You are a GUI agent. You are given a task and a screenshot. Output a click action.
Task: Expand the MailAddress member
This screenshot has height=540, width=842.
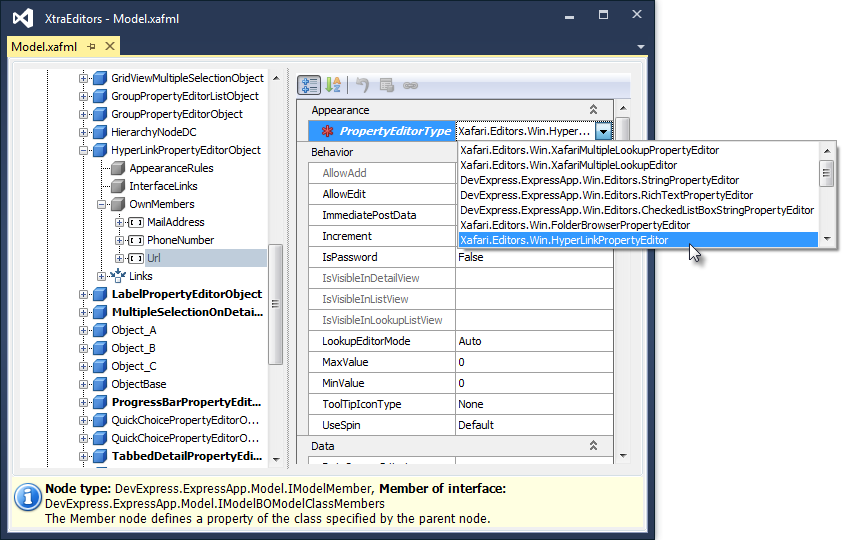(x=119, y=222)
